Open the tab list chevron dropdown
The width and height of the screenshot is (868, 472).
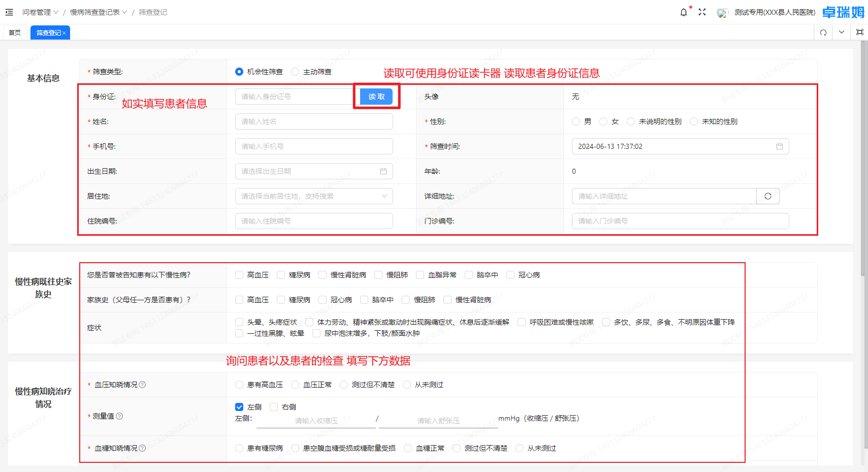tap(841, 32)
